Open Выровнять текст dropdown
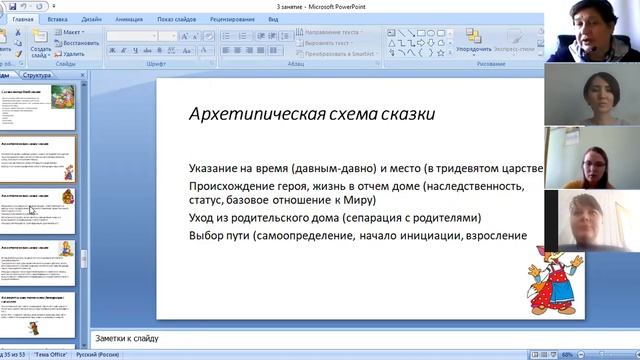This screenshot has height=360, width=640. (x=325, y=43)
